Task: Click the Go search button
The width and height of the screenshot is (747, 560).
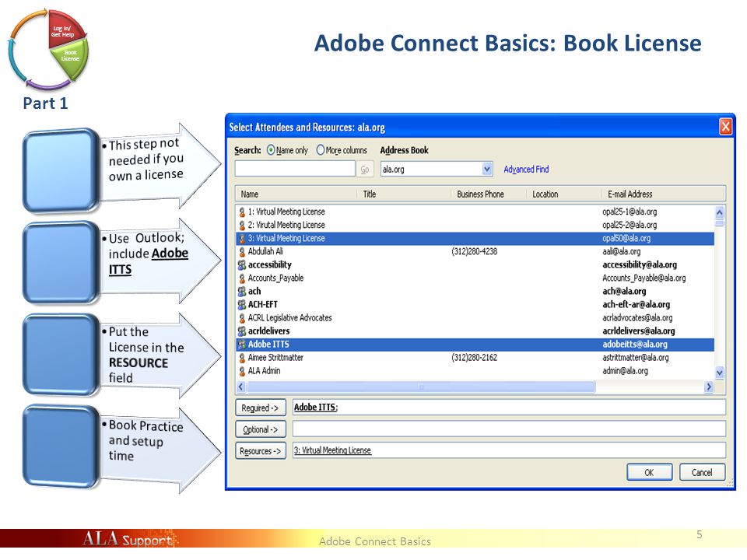Action: click(x=364, y=169)
